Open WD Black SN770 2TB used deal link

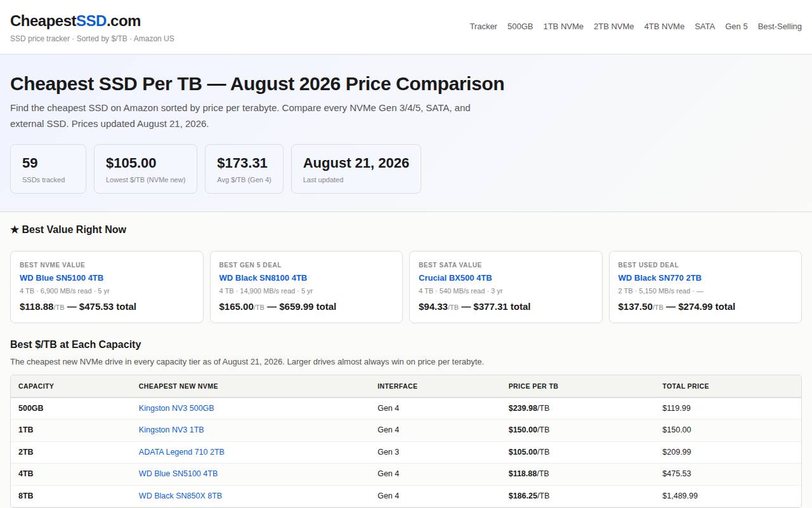pos(660,277)
